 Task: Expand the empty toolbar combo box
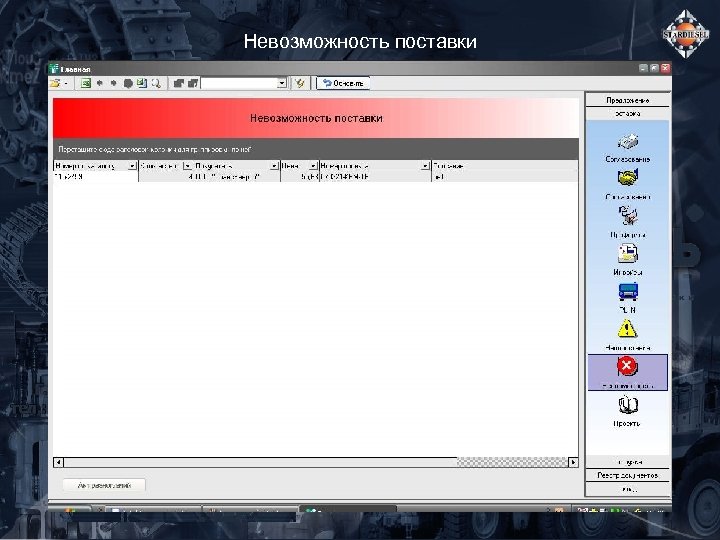pos(282,83)
